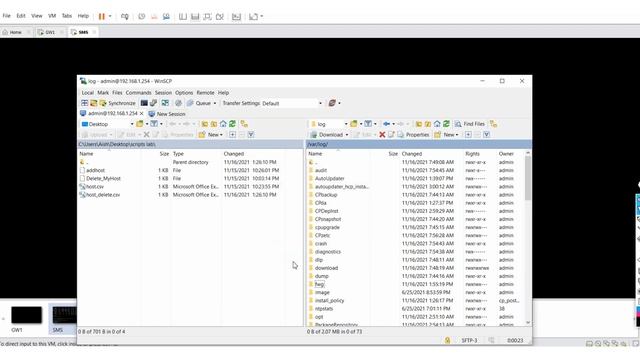This screenshot has height=360, width=640.
Task: Open the Preferences gear icon
Action: (178, 103)
